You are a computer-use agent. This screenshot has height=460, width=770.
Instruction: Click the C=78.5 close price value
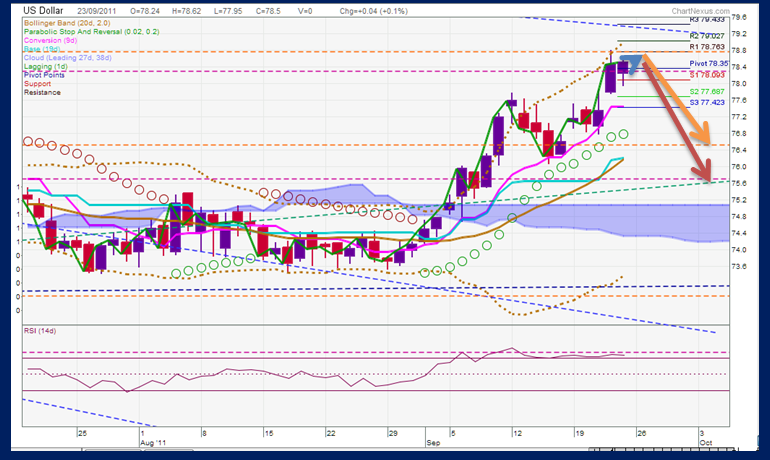click(x=268, y=11)
